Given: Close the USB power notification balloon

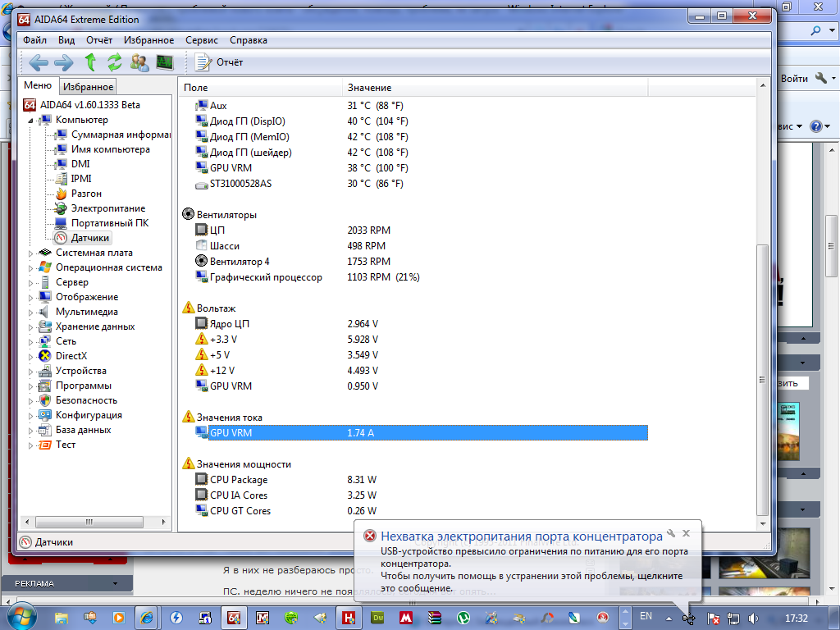Looking at the screenshot, I should 686,533.
